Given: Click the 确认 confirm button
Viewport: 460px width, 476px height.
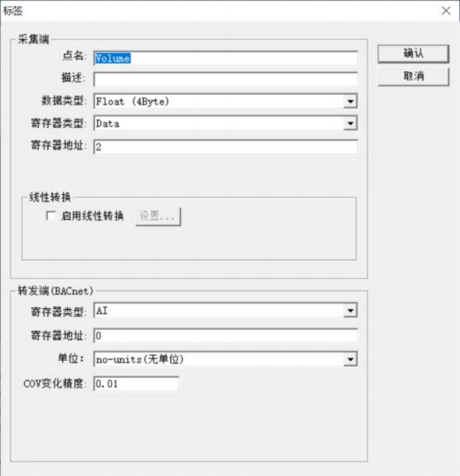Looking at the screenshot, I should (x=413, y=54).
